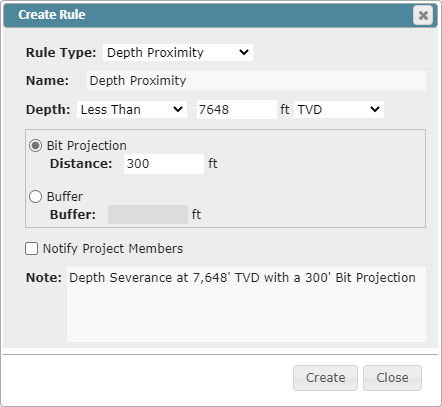
Task: Expand the Less Than comparison dropdown
Action: (x=132, y=109)
